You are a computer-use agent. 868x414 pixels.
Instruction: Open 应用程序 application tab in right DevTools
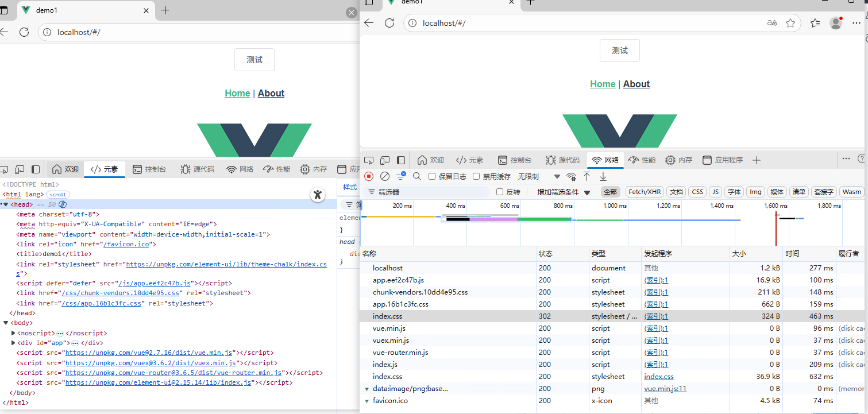[x=723, y=160]
